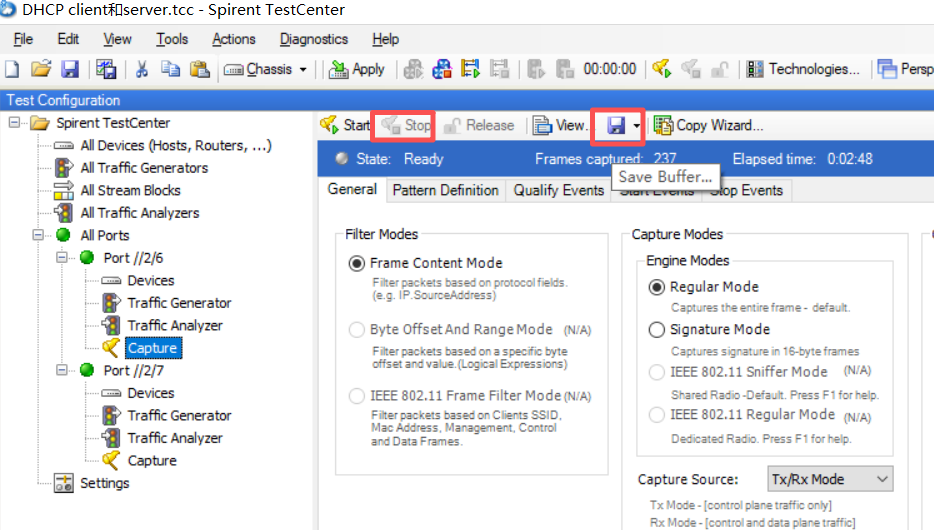Click the Release button in capture toolbar
This screenshot has height=530, width=934.
coord(479,125)
